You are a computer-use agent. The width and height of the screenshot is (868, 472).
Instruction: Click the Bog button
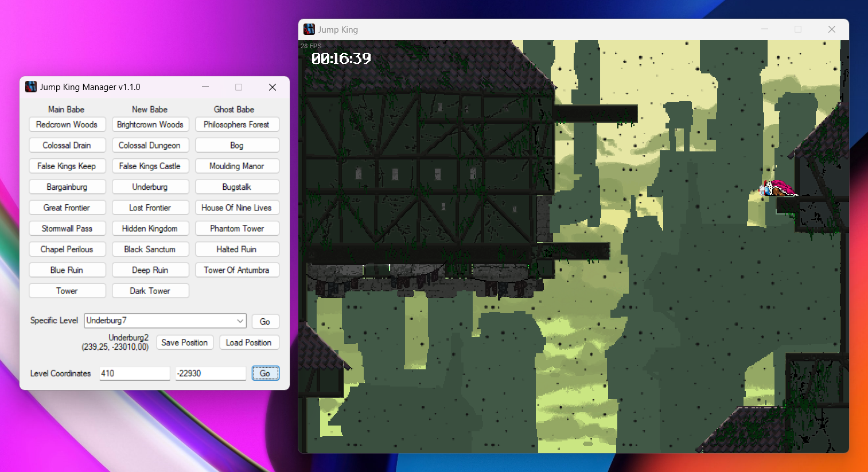(237, 145)
